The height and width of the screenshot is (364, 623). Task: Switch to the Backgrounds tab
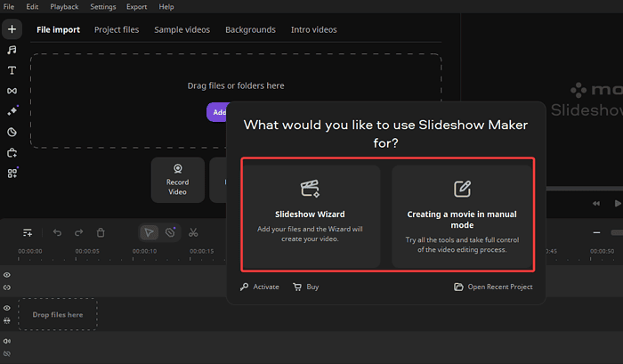coord(250,29)
